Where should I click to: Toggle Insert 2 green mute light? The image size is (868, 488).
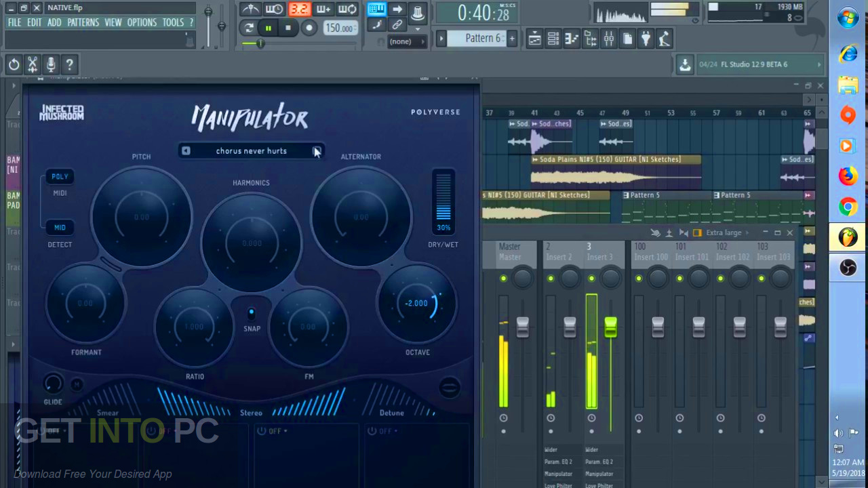[551, 279]
